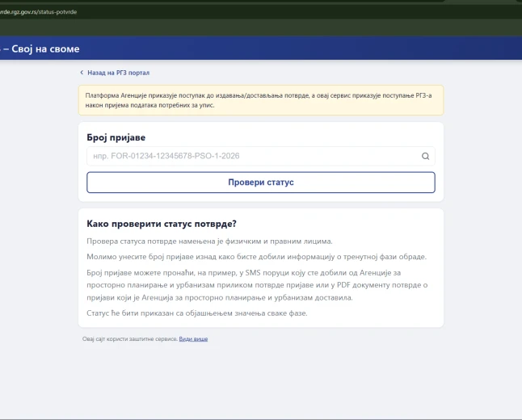Focus the Број пријаве input field
The height and width of the screenshot is (420, 522).
tap(261, 156)
